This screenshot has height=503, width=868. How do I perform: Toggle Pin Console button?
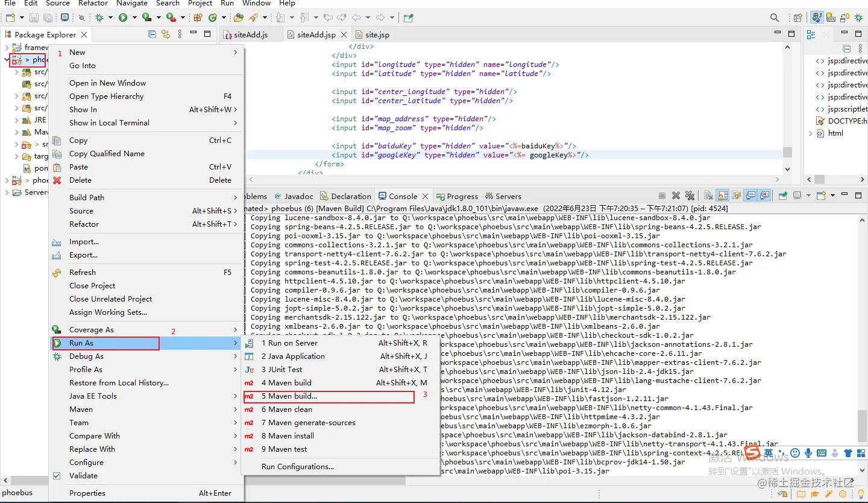pyautogui.click(x=782, y=196)
